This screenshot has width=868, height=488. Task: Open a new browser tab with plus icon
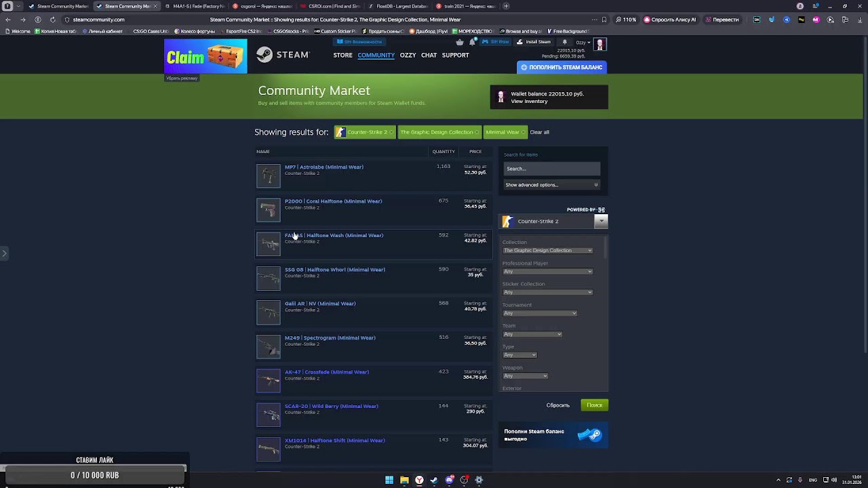click(x=506, y=6)
